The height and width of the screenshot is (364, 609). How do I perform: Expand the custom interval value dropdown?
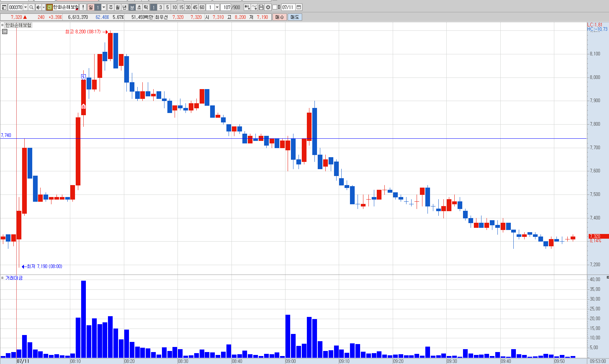[x=217, y=7]
